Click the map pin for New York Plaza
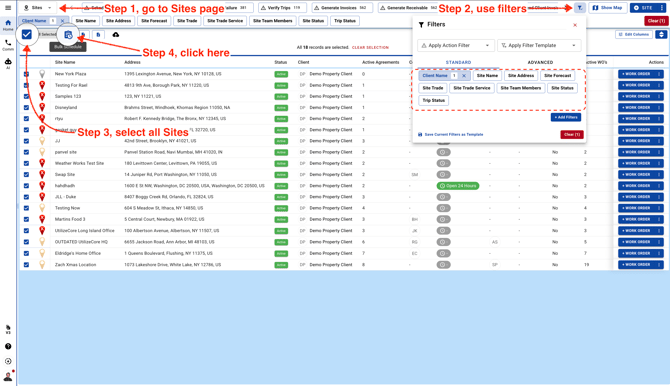670x386 pixels. coord(42,74)
